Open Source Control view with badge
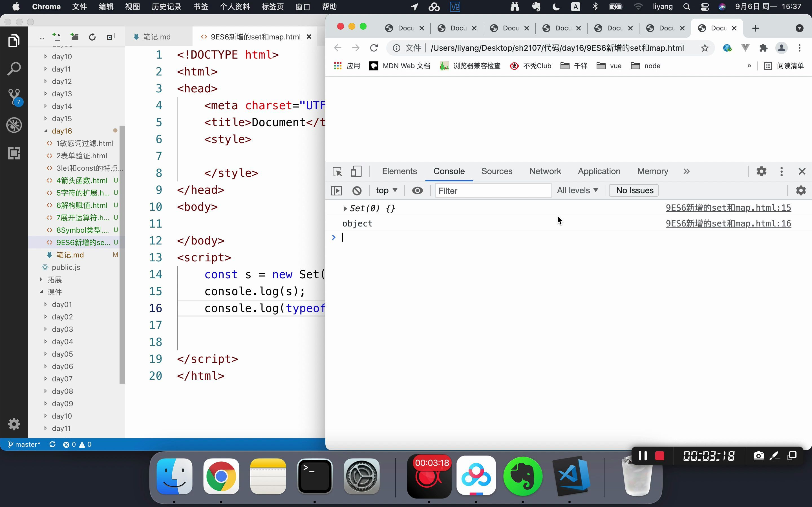This screenshot has width=812, height=507. coord(14,97)
